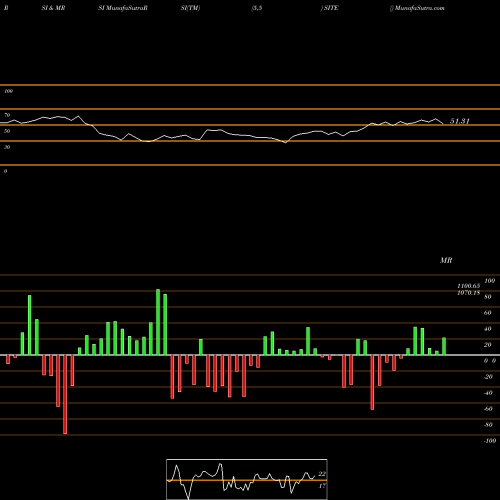Click value 17 in mini chart
The image size is (500, 500).
click(322, 486)
